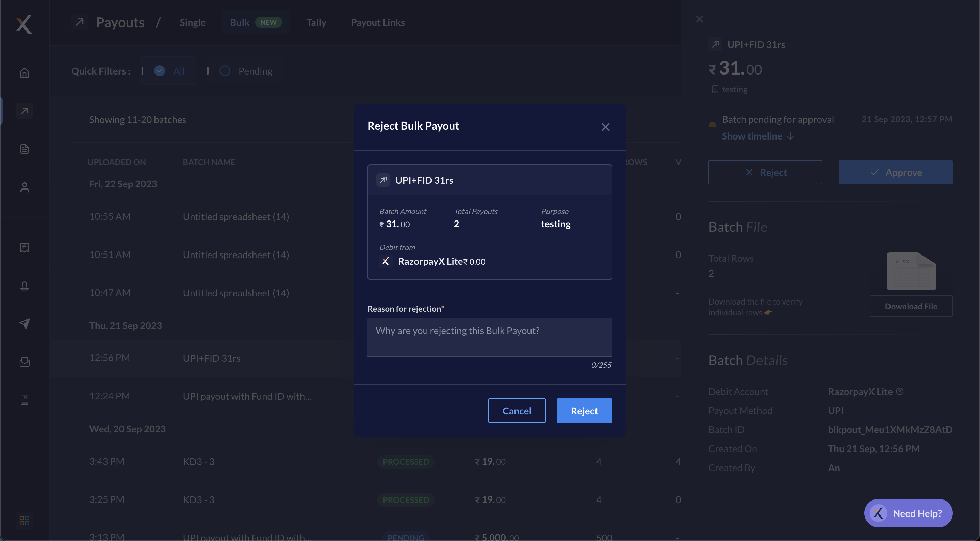Switch to the Single payouts tab
980x541 pixels.
[193, 22]
